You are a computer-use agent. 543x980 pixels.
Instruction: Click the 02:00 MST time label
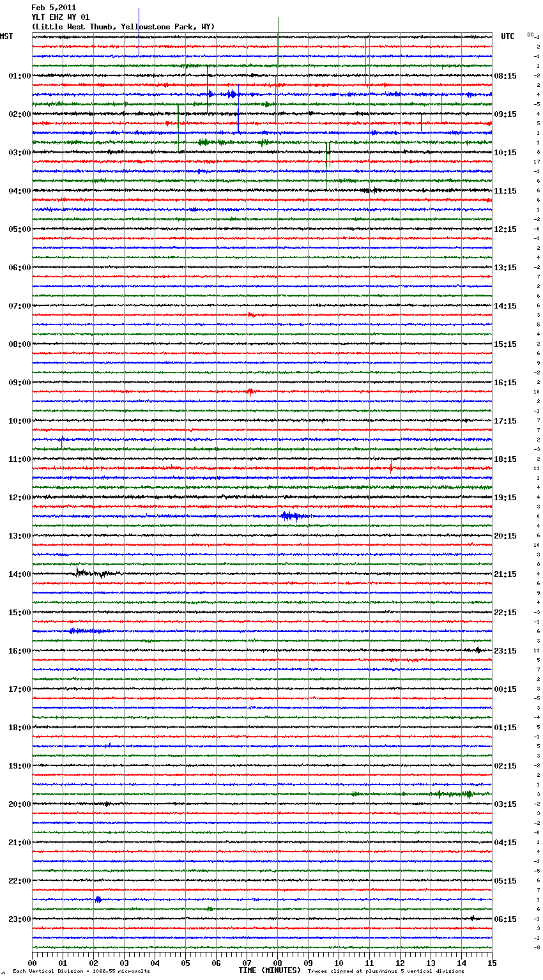(x=20, y=114)
